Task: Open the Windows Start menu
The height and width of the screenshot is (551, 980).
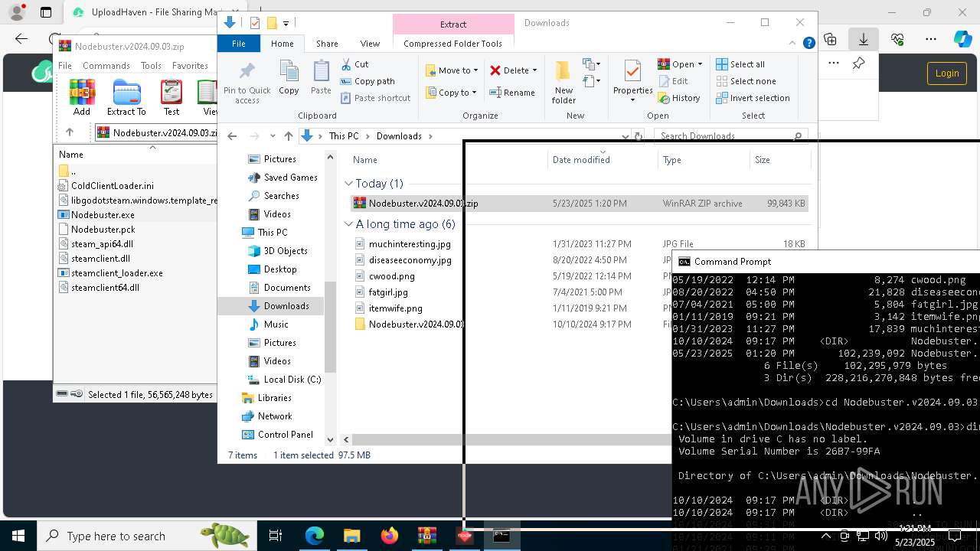Action: coord(18,536)
